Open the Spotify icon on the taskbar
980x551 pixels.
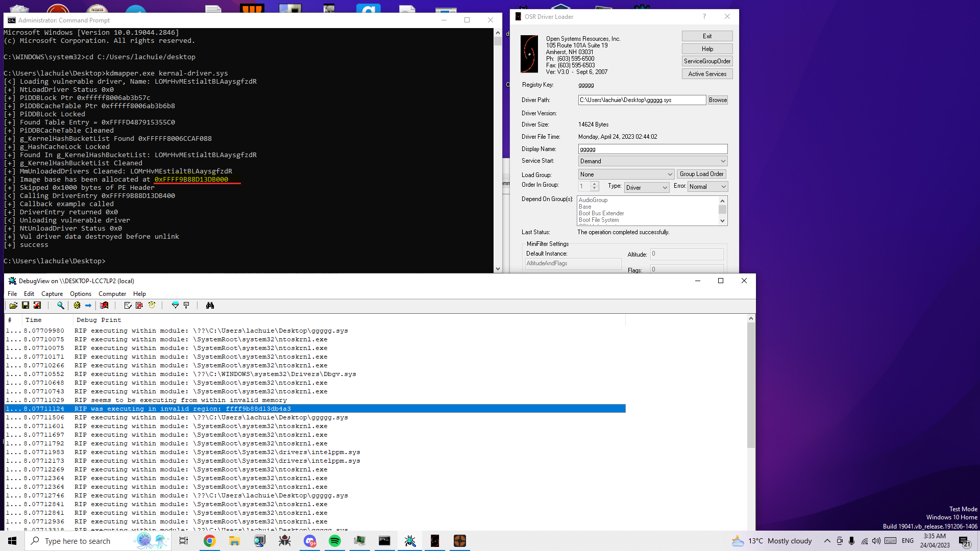pyautogui.click(x=335, y=541)
